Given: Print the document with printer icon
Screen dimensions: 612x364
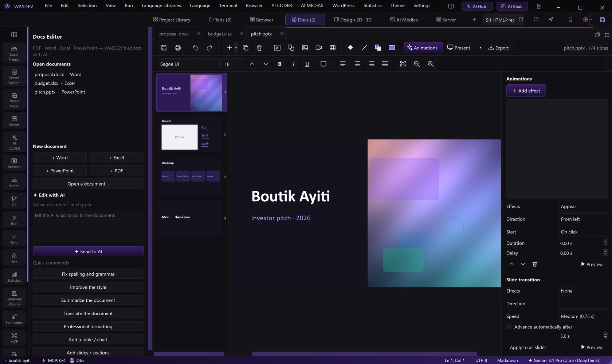Looking at the screenshot, I should pos(178,48).
